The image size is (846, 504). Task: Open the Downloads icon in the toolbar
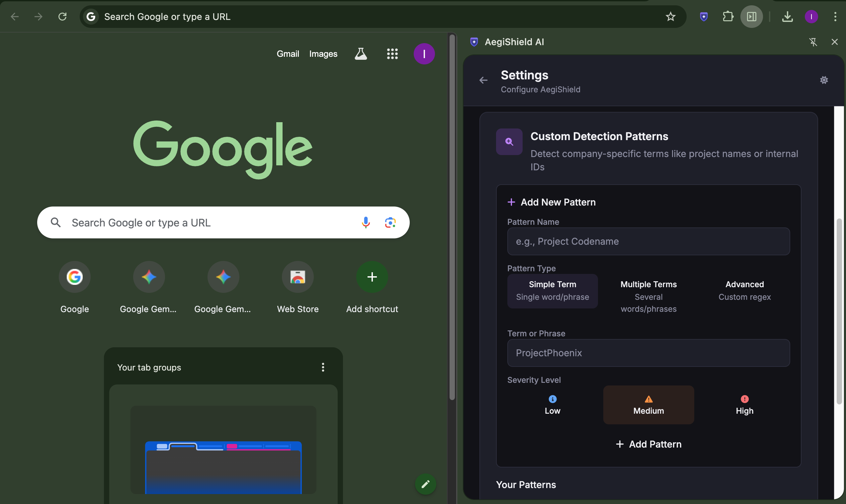coord(787,16)
